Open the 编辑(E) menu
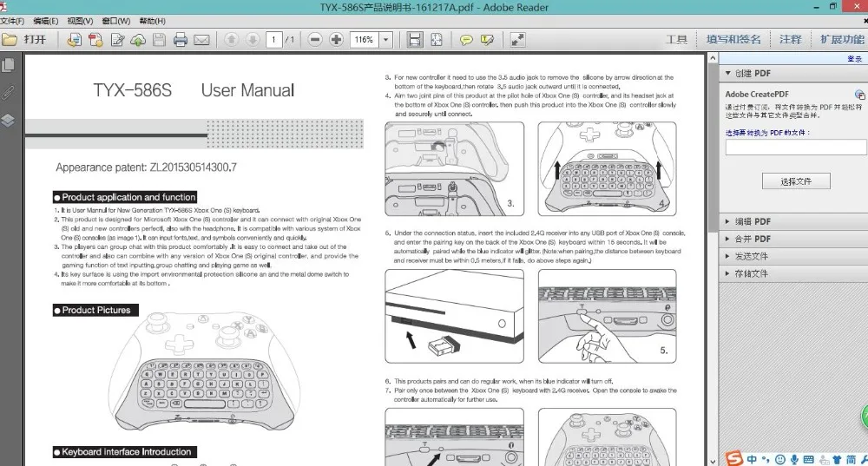The height and width of the screenshot is (466, 868). 46,21
